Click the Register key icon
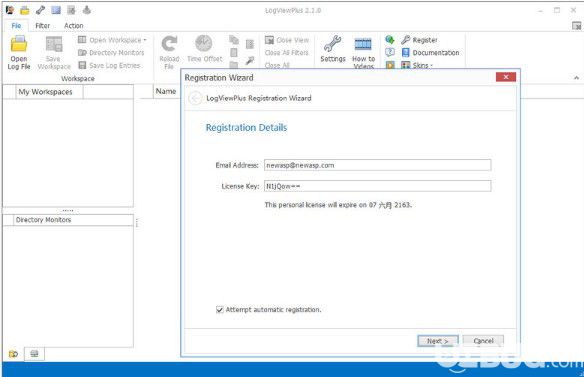584x377 pixels. [406, 39]
